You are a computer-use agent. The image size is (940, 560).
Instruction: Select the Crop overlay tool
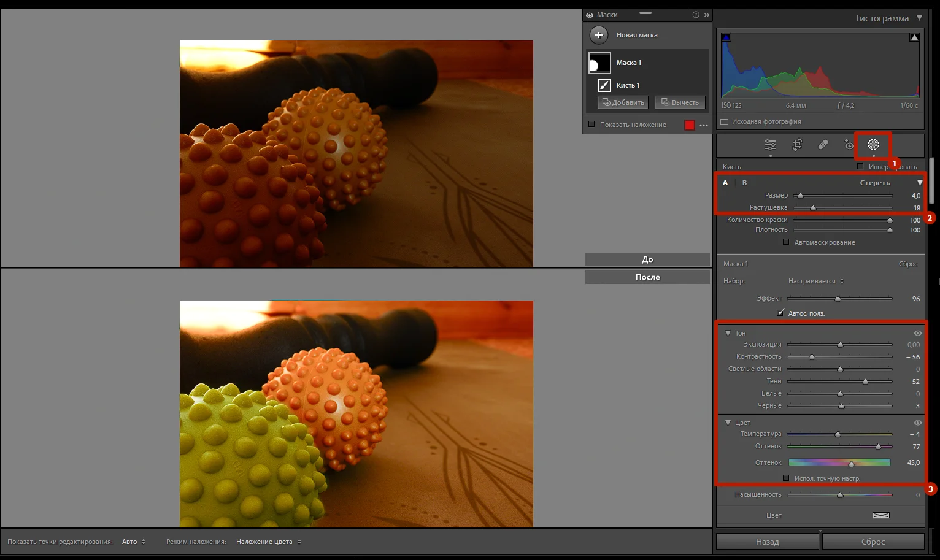(797, 145)
